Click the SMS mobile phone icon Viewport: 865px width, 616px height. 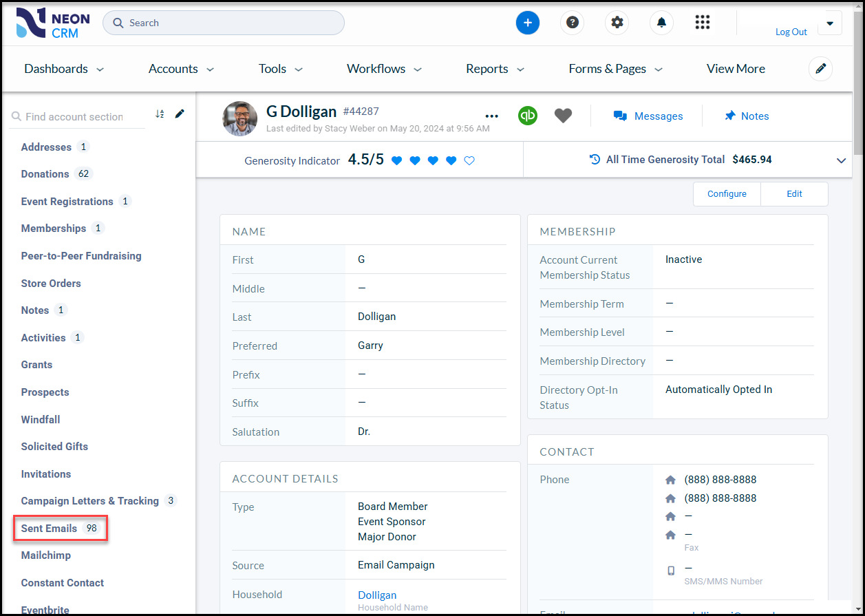(671, 570)
